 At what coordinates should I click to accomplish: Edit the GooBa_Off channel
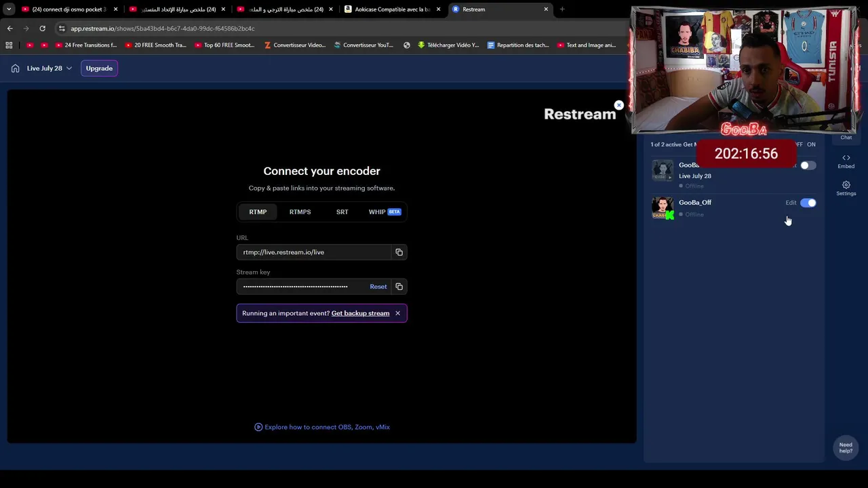pos(791,203)
